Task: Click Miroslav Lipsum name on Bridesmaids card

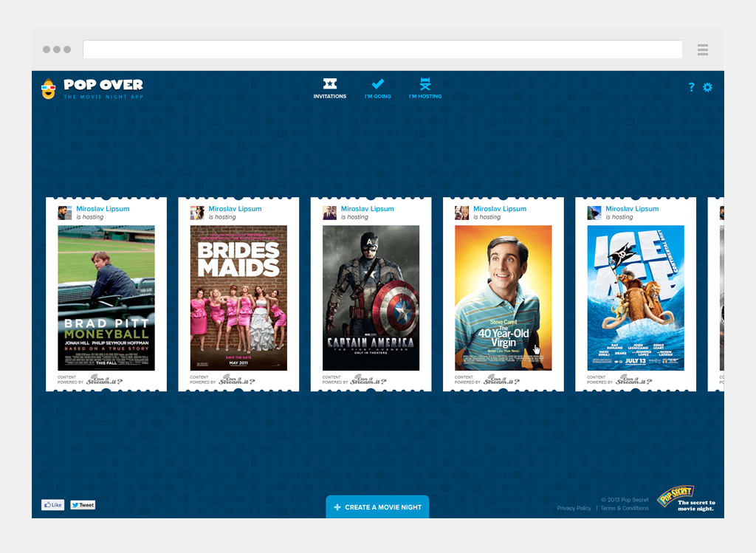Action: click(x=235, y=209)
